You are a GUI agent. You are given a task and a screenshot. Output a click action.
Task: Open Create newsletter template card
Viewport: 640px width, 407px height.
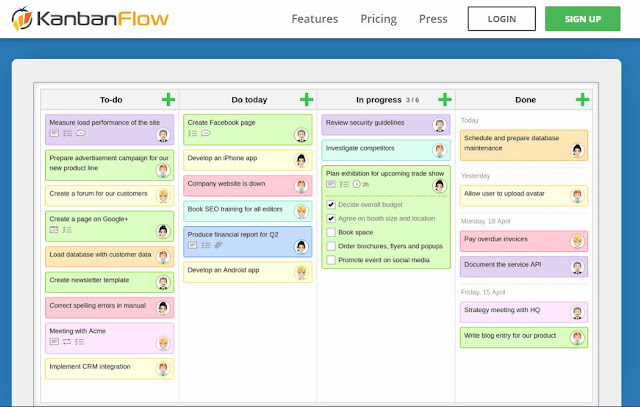[109, 282]
